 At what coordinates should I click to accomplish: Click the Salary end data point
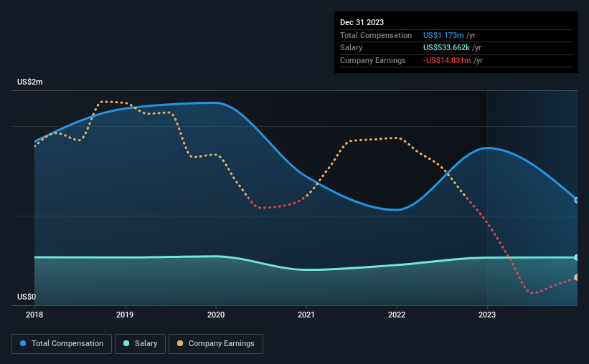[577, 257]
